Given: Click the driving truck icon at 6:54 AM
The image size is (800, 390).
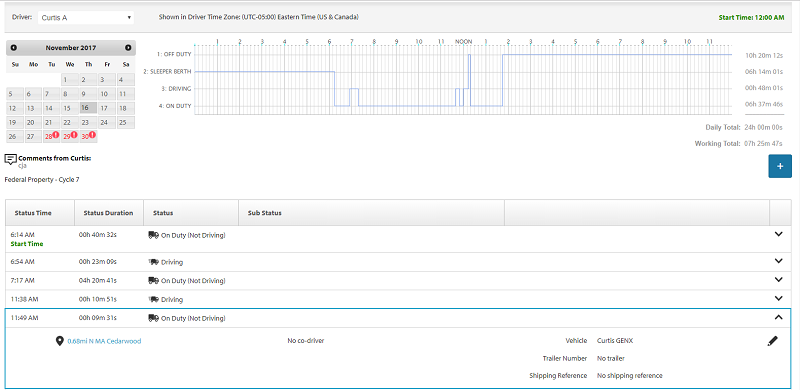Looking at the screenshot, I should pyautogui.click(x=153, y=262).
